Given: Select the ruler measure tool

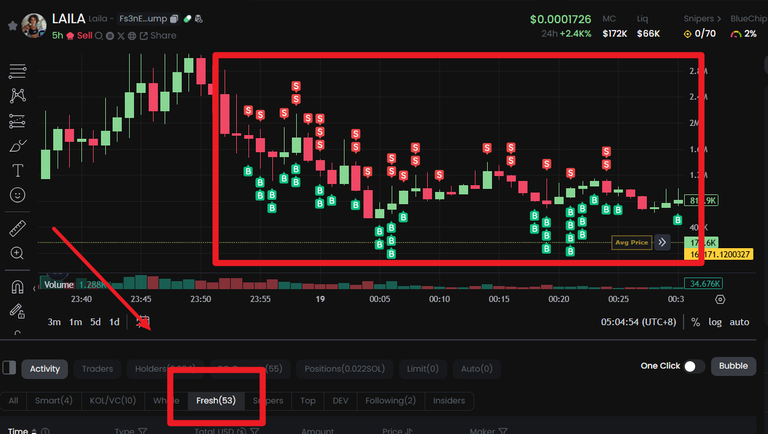Looking at the screenshot, I should (17, 229).
